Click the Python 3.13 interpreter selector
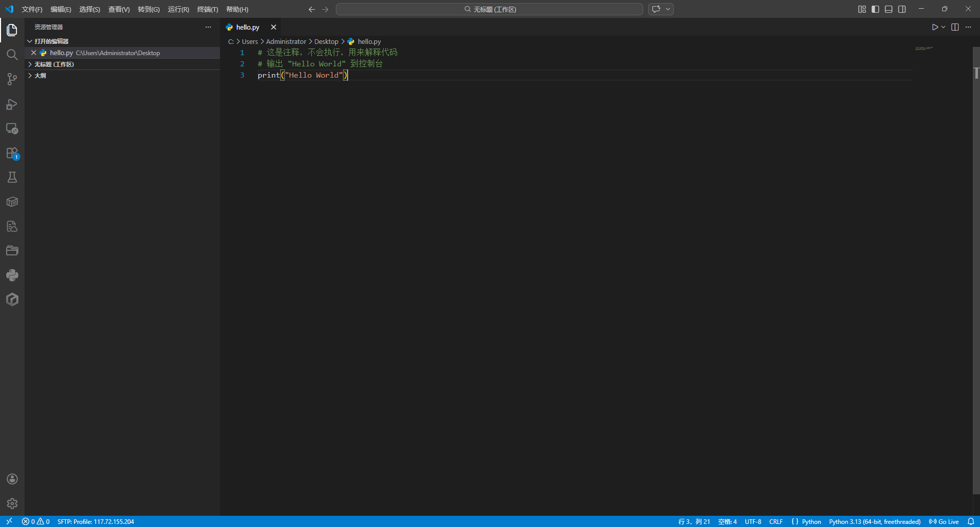The image size is (980, 527). [874, 521]
